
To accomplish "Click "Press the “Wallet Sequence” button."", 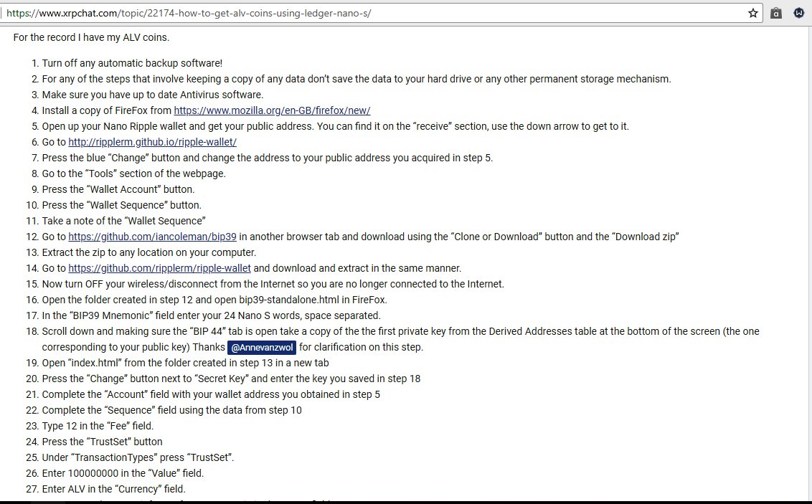I will [x=122, y=205].
